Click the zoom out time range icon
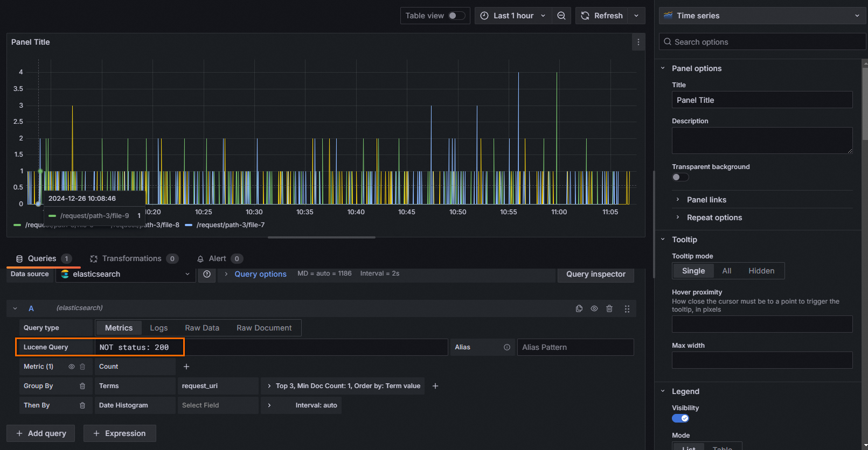Viewport: 868px width, 450px height. click(x=561, y=16)
